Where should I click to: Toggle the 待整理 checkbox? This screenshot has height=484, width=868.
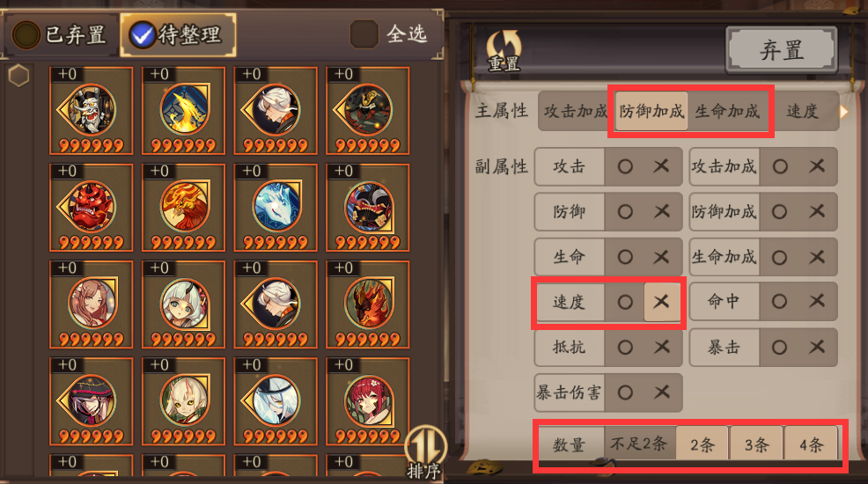[x=143, y=35]
